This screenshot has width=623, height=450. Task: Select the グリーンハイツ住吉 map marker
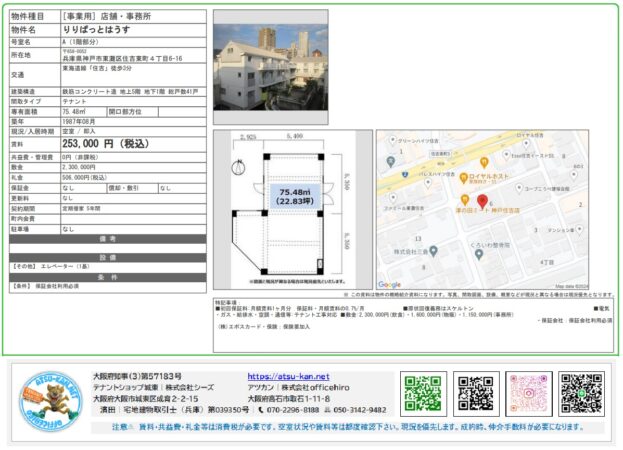[x=392, y=140]
